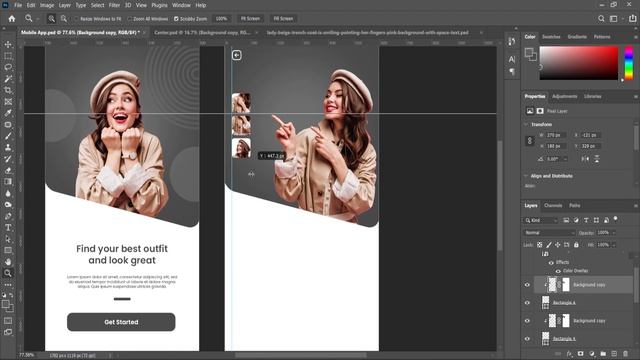Open the Color panel options menu
Image resolution: width=640 pixels, height=360 pixels.
pos(636,37)
